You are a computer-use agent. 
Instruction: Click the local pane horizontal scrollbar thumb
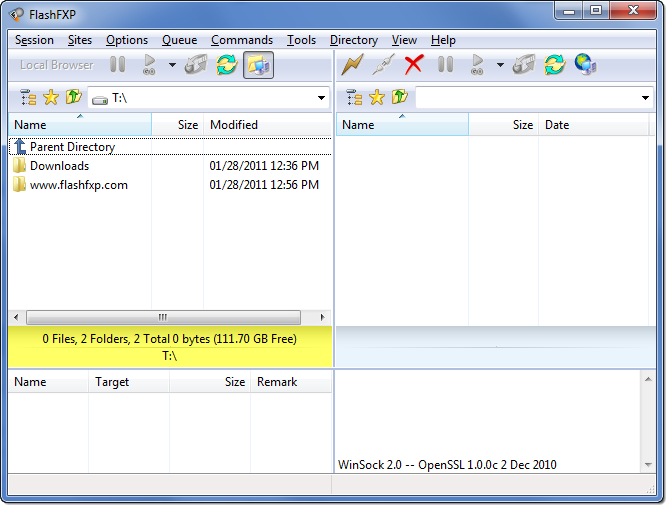pyautogui.click(x=163, y=317)
